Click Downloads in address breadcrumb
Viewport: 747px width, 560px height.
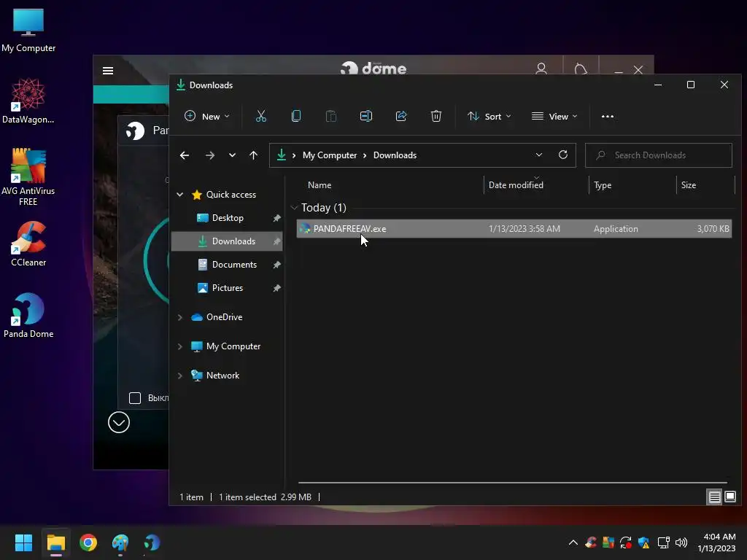395,155
